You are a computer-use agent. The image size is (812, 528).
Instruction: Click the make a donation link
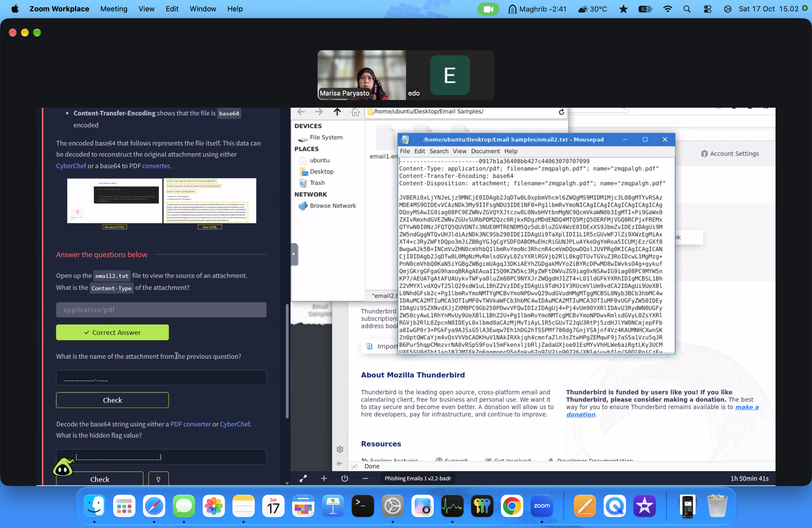[662, 411]
